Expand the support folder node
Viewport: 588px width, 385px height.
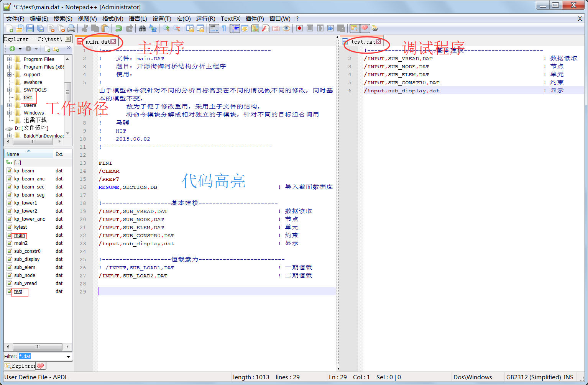pyautogui.click(x=10, y=75)
